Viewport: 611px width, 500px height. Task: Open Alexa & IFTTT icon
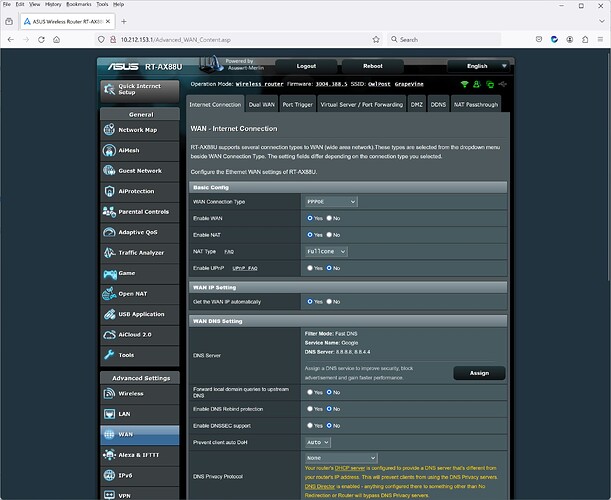click(x=109, y=455)
